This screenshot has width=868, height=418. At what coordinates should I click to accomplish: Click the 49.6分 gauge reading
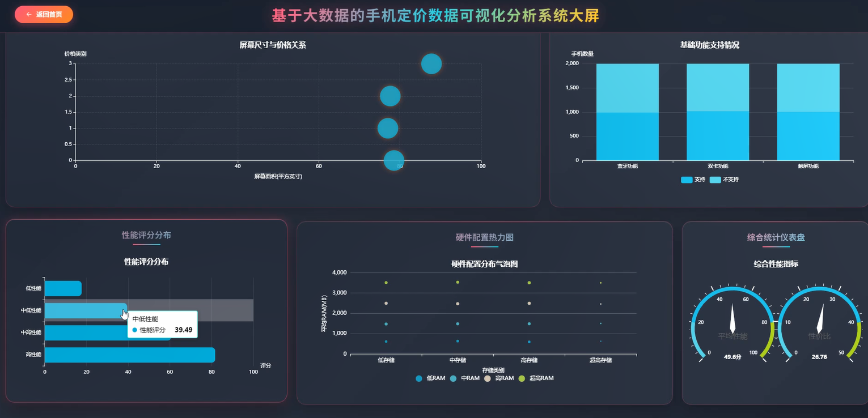[732, 357]
